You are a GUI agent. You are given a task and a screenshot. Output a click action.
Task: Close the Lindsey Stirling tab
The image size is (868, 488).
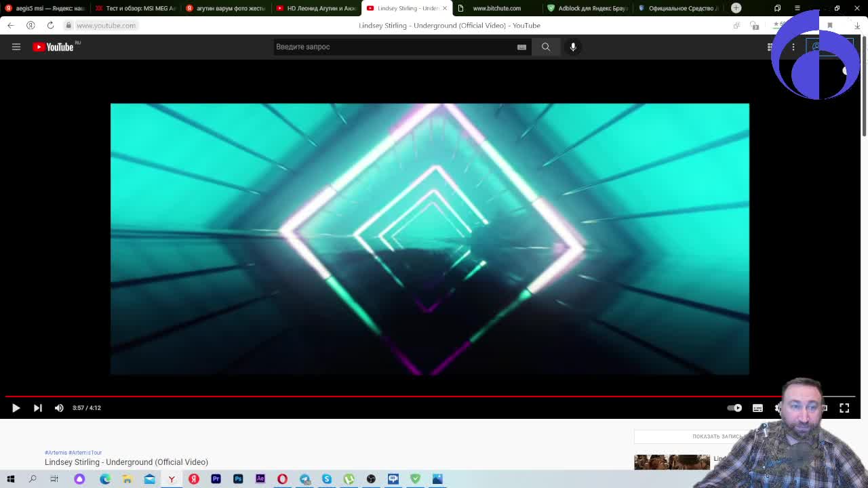(445, 8)
